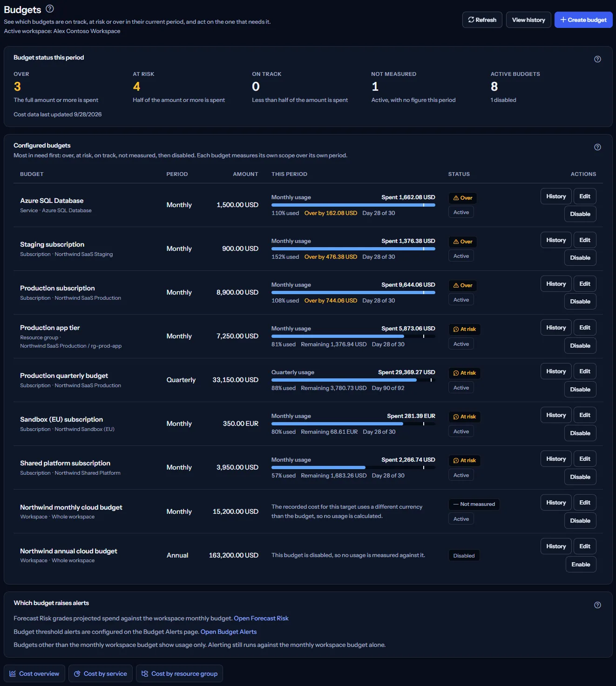
Task: Go to Cost by resource group
Action: tap(179, 674)
